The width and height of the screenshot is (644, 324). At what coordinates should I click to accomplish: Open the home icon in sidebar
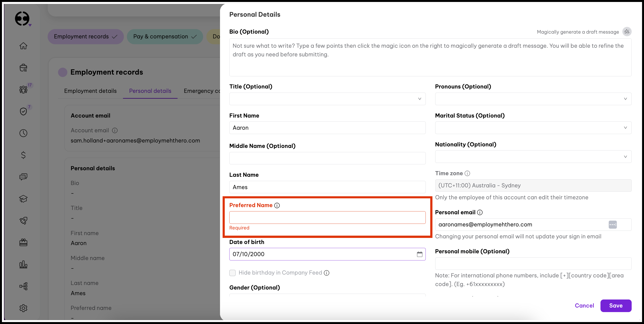pos(23,46)
